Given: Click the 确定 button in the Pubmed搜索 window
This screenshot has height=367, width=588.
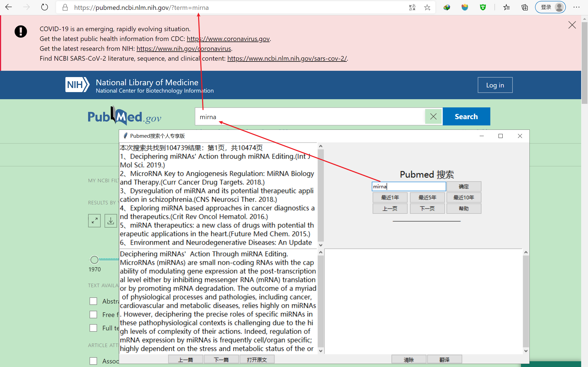Looking at the screenshot, I should tap(464, 186).
